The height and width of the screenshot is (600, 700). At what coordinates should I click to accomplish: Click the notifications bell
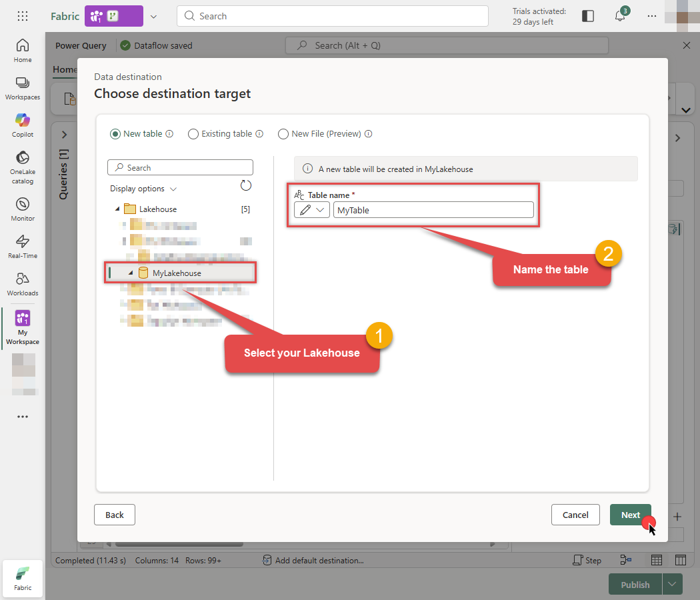620,15
